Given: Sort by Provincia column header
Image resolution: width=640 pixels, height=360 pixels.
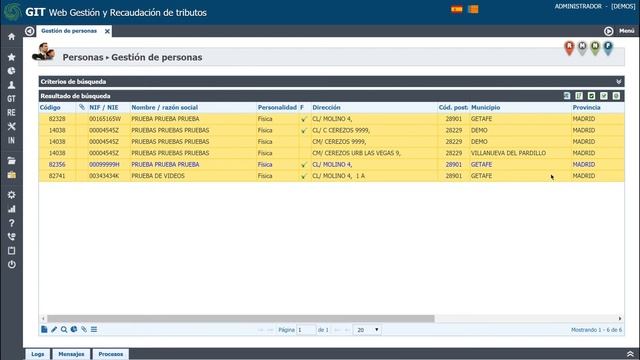Looking at the screenshot, I should coord(586,107).
